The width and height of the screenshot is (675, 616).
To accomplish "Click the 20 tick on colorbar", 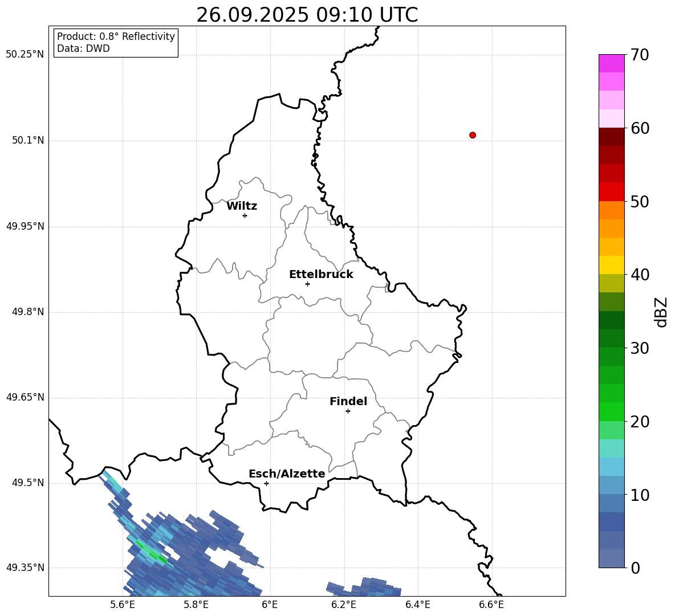I will tap(640, 422).
